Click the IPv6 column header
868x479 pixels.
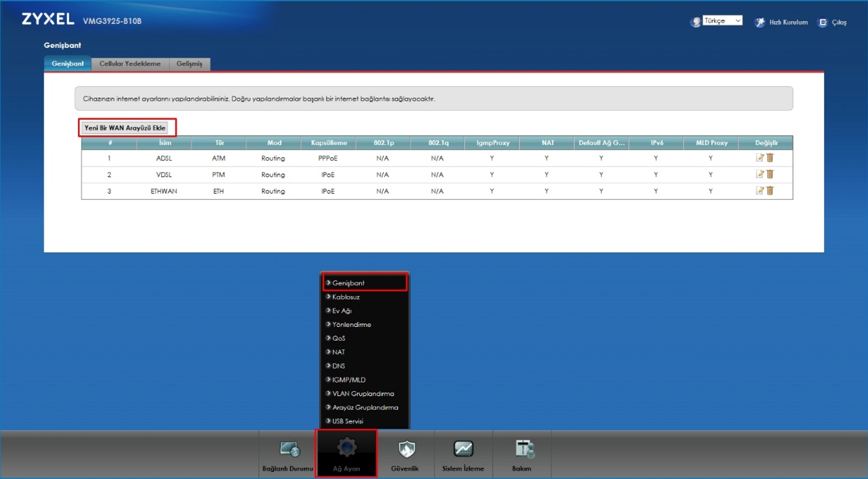(x=656, y=143)
